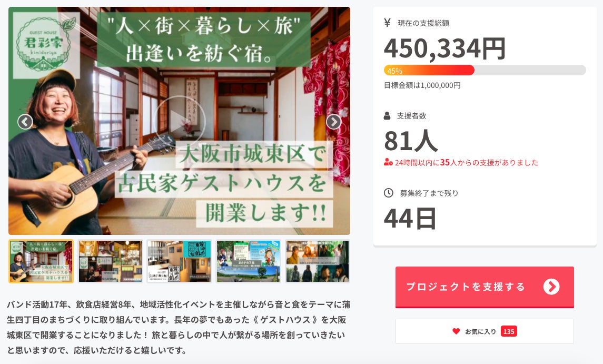Viewport: 603px width, 364px height.
Task: Click the previous slide arrow on the carousel
Action: (x=25, y=122)
